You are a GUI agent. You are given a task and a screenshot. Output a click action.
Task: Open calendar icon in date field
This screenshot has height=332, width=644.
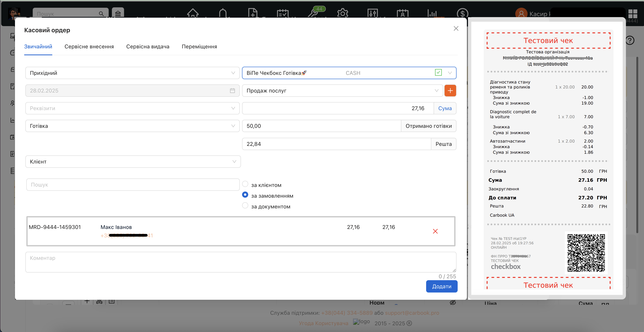coord(232,91)
